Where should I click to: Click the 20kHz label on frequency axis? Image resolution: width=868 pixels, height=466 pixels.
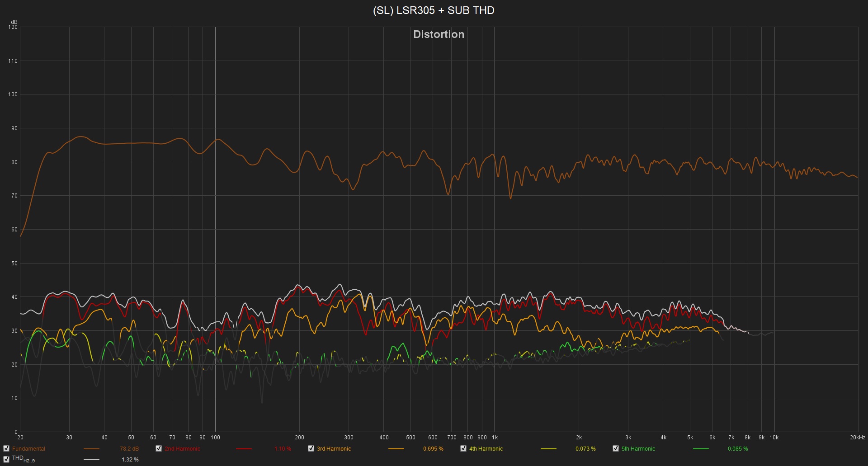(858, 438)
